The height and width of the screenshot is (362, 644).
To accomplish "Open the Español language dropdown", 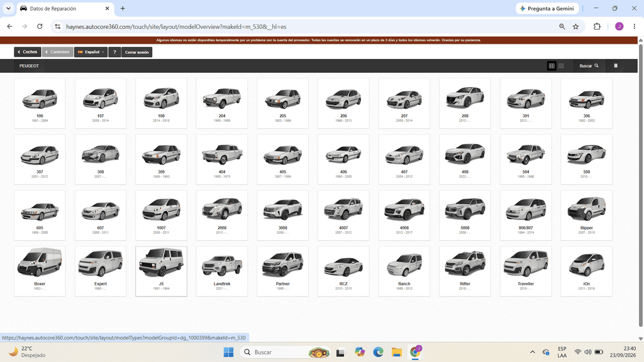I will [91, 52].
